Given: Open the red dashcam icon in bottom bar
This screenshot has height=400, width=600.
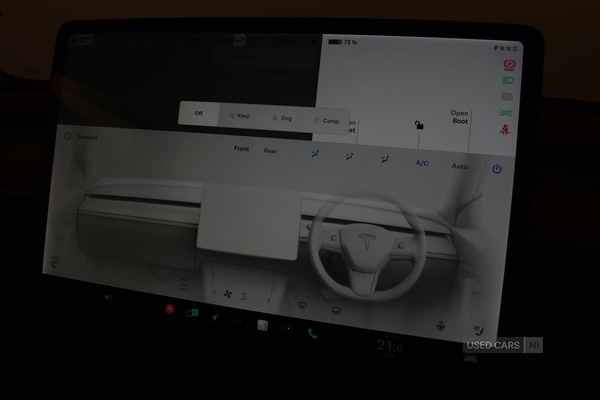Looking at the screenshot, I should click(x=170, y=309).
